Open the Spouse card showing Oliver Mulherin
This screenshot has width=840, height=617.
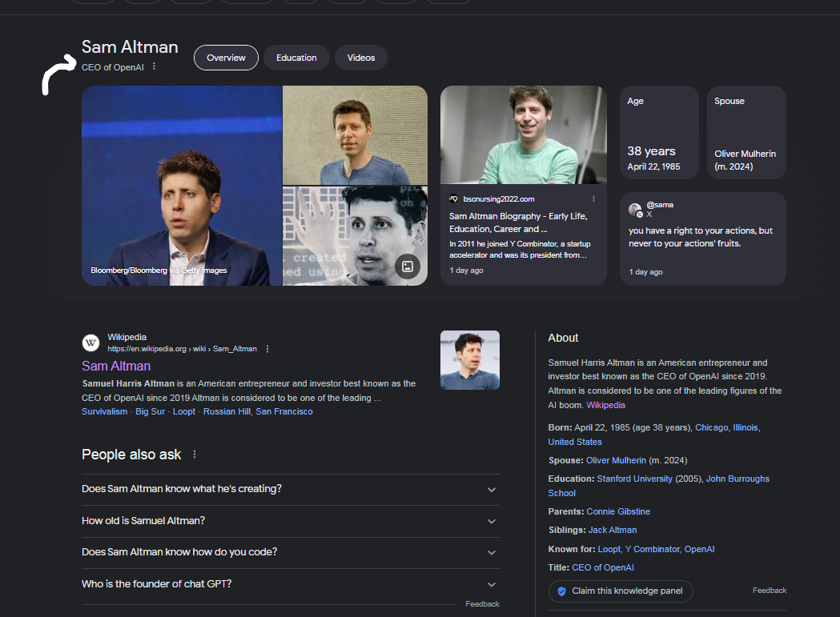746,132
